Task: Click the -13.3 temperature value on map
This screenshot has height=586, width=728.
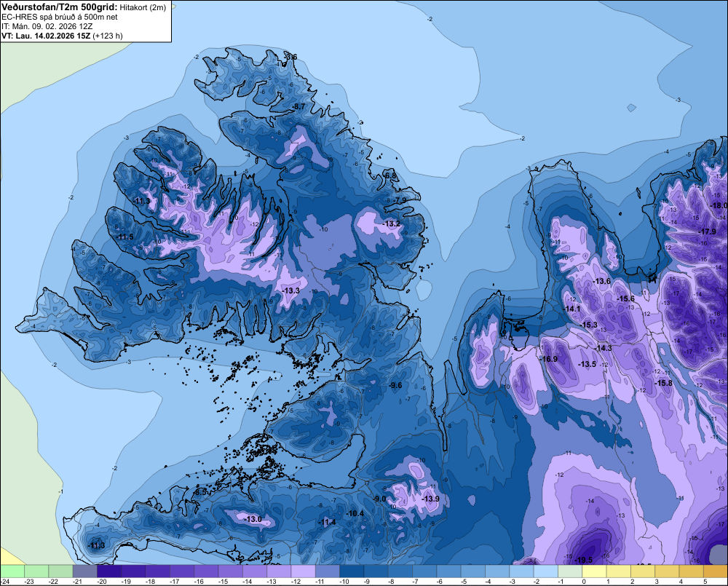Action: tap(290, 290)
